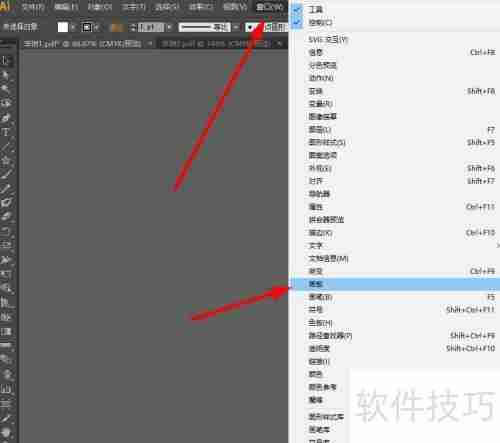Select the Shape Builder tool
The height and width of the screenshot is (443, 500).
(6, 288)
